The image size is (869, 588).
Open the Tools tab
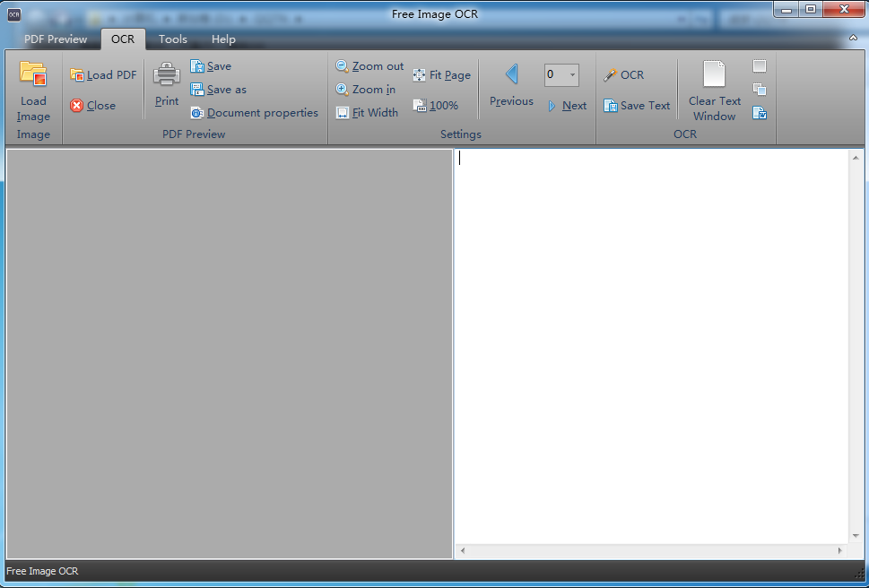tap(173, 39)
